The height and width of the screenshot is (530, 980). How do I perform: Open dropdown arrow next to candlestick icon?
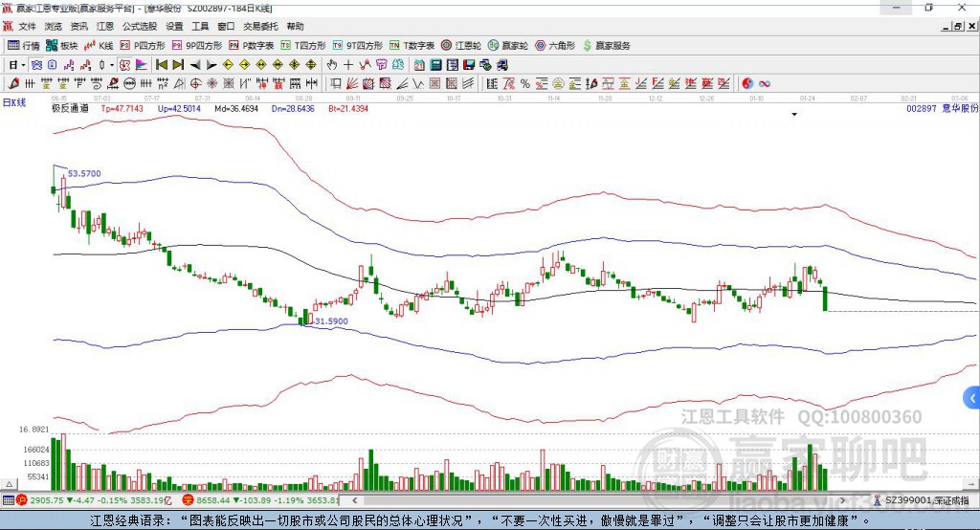[112, 65]
